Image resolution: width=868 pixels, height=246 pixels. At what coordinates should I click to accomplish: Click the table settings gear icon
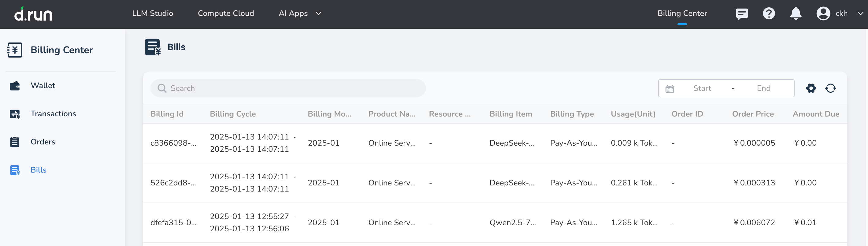point(811,88)
